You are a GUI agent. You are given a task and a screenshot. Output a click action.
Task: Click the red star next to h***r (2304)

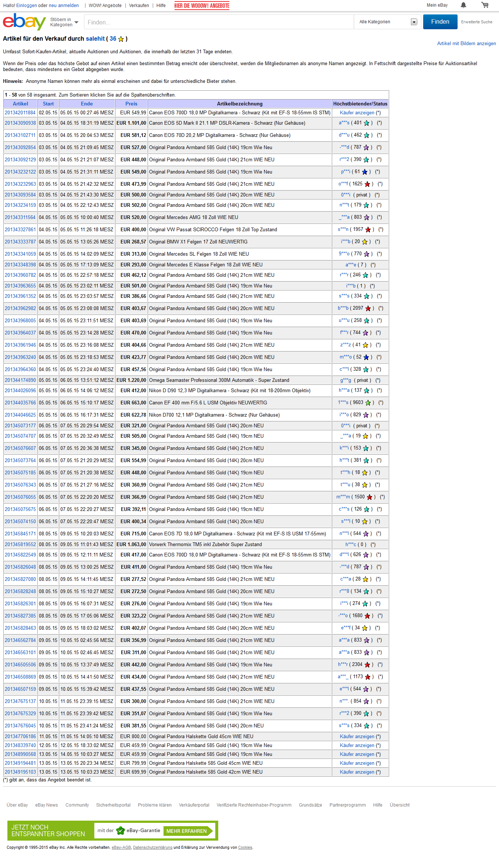coord(367,665)
